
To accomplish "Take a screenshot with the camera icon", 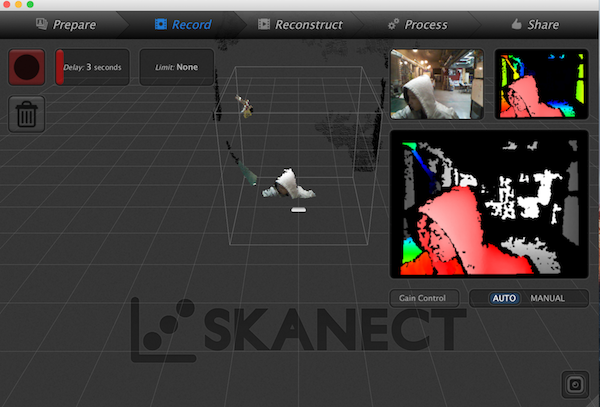I will pyautogui.click(x=575, y=384).
